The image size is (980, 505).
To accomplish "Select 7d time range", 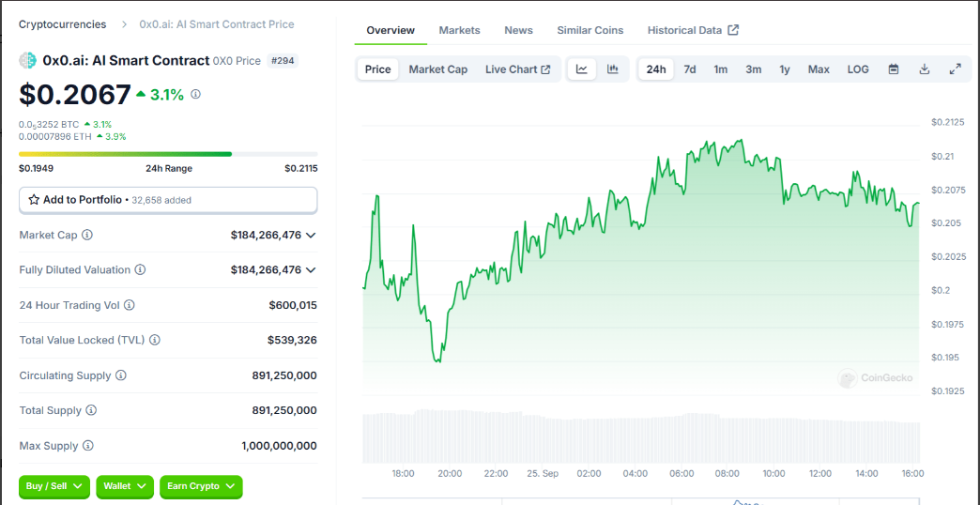I will pos(690,69).
